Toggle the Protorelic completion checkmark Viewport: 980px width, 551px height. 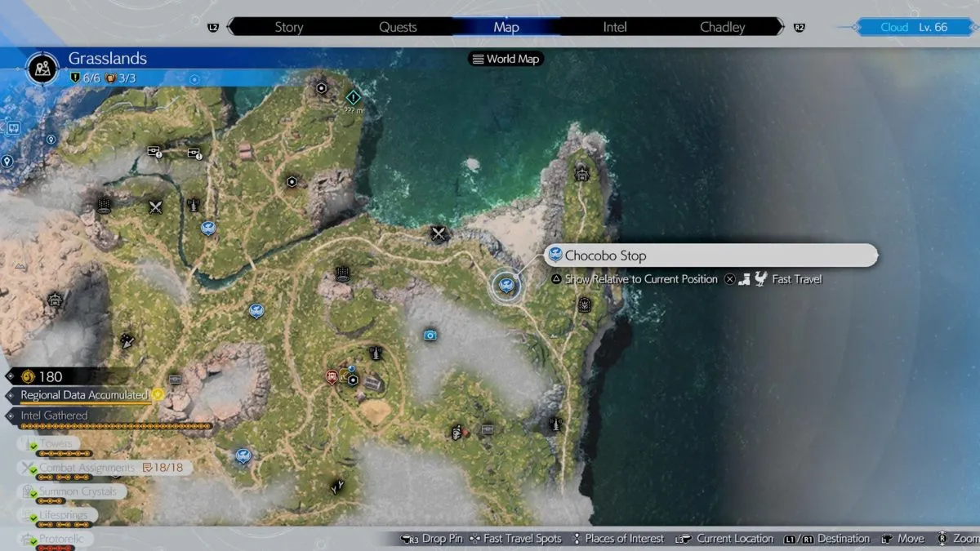click(x=32, y=540)
